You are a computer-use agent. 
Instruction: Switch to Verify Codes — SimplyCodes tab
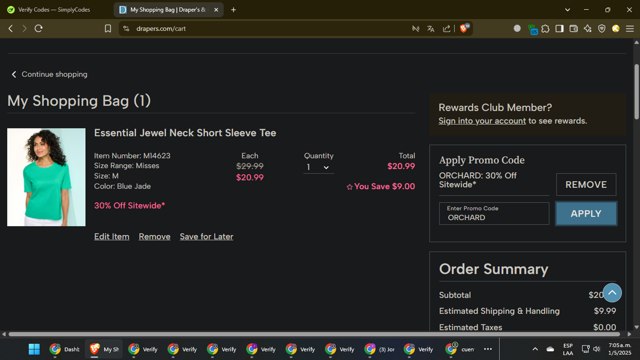(x=55, y=9)
